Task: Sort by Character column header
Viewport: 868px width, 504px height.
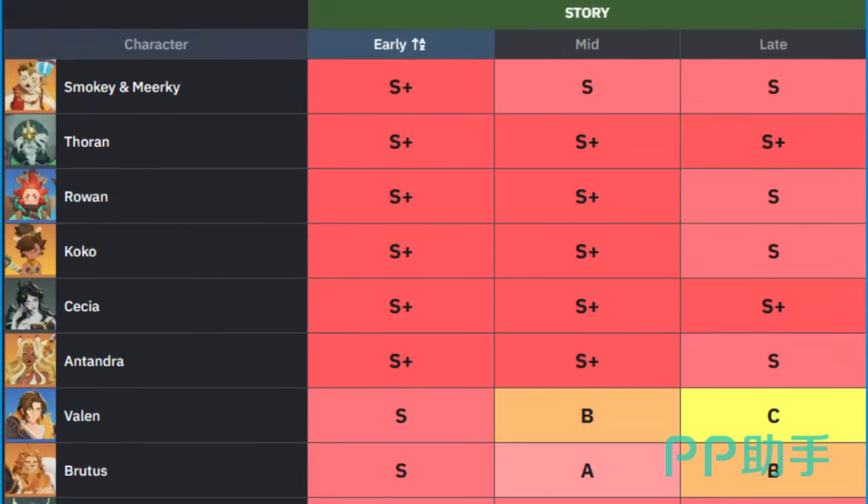Action: (x=155, y=44)
